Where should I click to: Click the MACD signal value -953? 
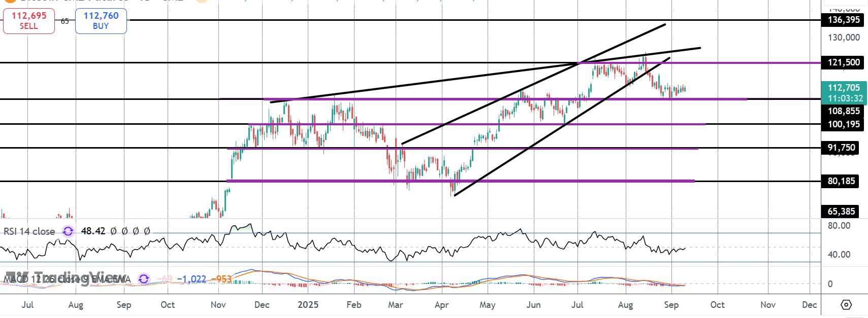coord(220,279)
